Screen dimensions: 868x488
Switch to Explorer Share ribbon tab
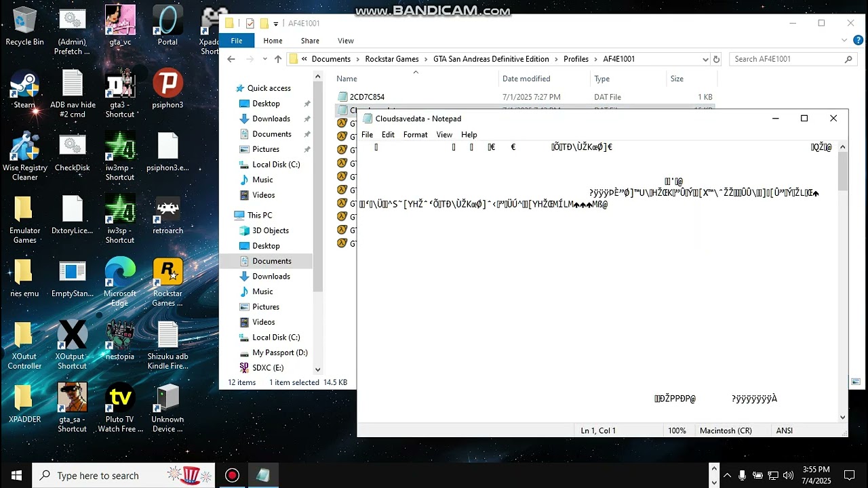(310, 41)
